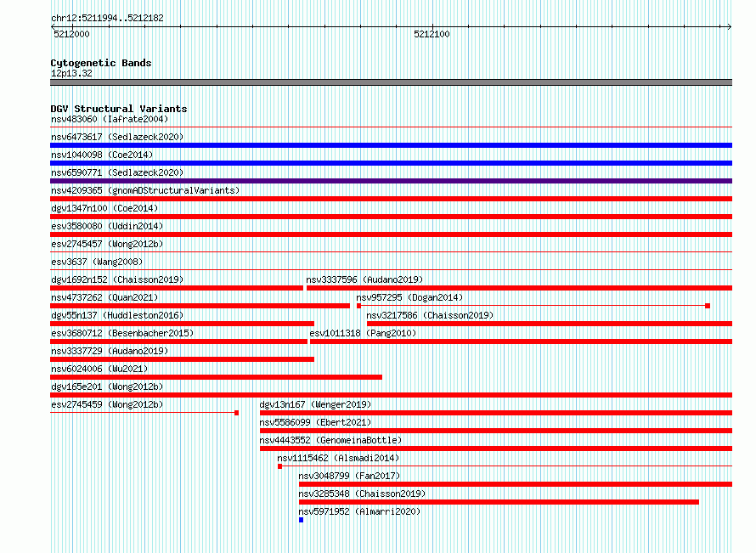
Task: Click the red bar under nsv3217586
Action: point(550,324)
